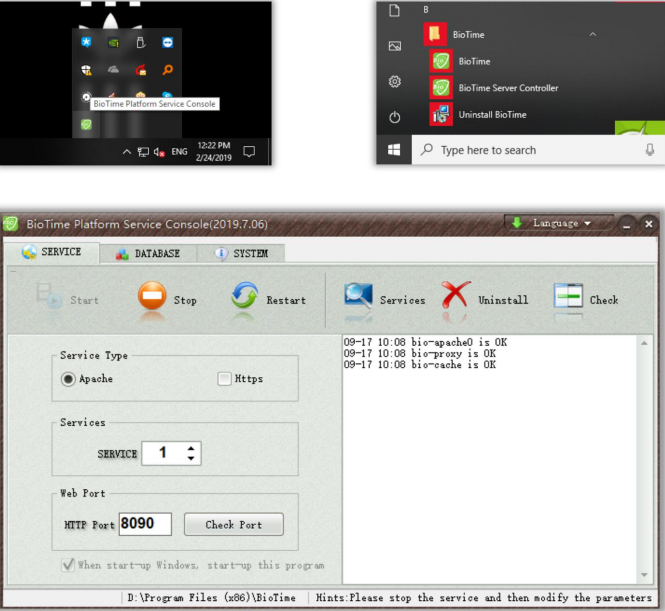This screenshot has height=611, width=665.
Task: Select the Apache radio button
Action: click(x=68, y=379)
